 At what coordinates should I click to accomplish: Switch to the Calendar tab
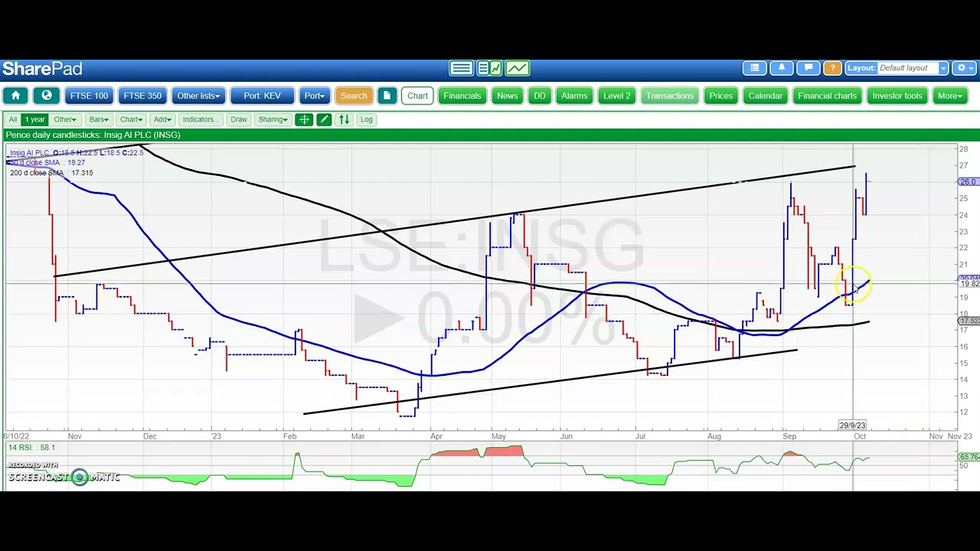765,96
